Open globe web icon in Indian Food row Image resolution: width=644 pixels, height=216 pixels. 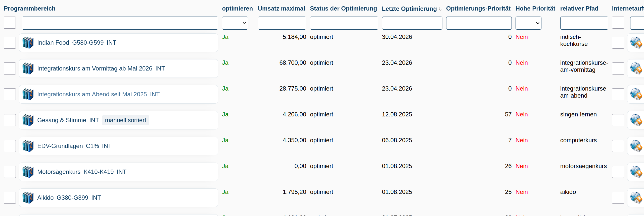[636, 43]
